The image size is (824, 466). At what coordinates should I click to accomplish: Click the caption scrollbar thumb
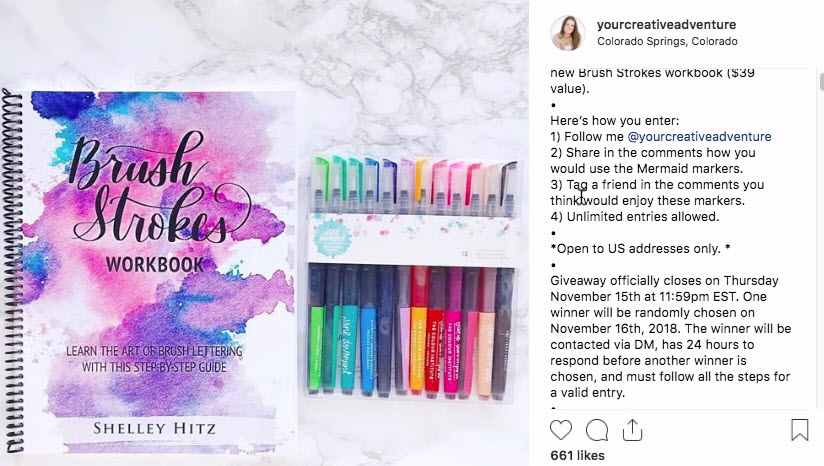pyautogui.click(x=821, y=81)
